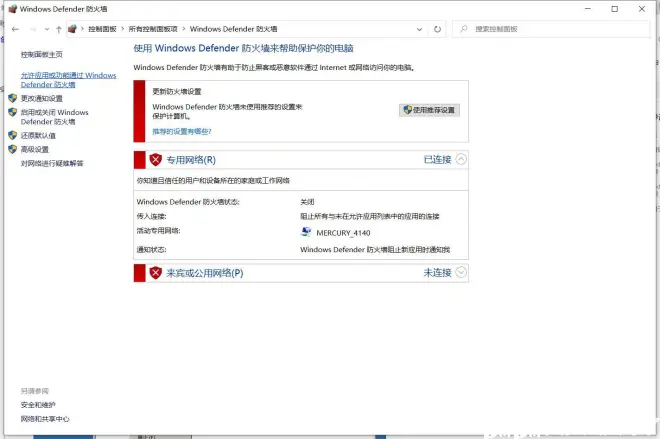Open 控制面板主页 link
The height and width of the screenshot is (439, 660).
(x=42, y=54)
